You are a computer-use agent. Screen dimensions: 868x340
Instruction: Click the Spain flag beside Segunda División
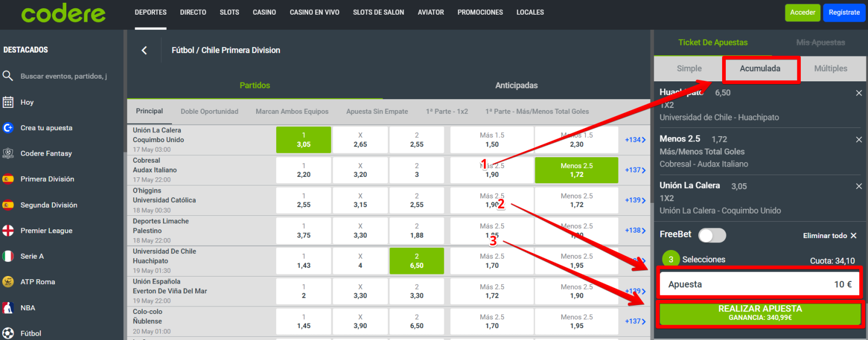click(8, 205)
